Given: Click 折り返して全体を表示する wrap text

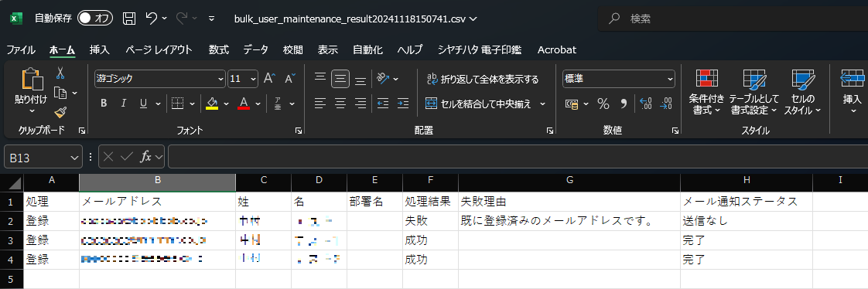Looking at the screenshot, I should pos(482,79).
